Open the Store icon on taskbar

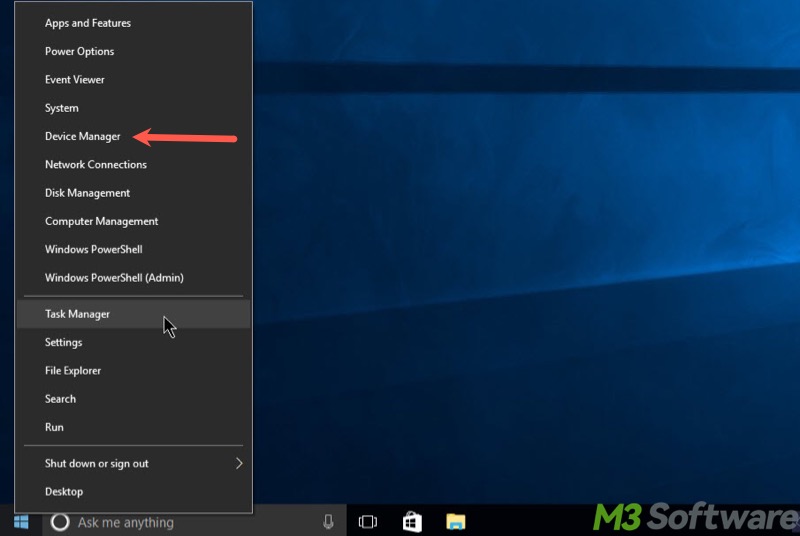coord(412,522)
